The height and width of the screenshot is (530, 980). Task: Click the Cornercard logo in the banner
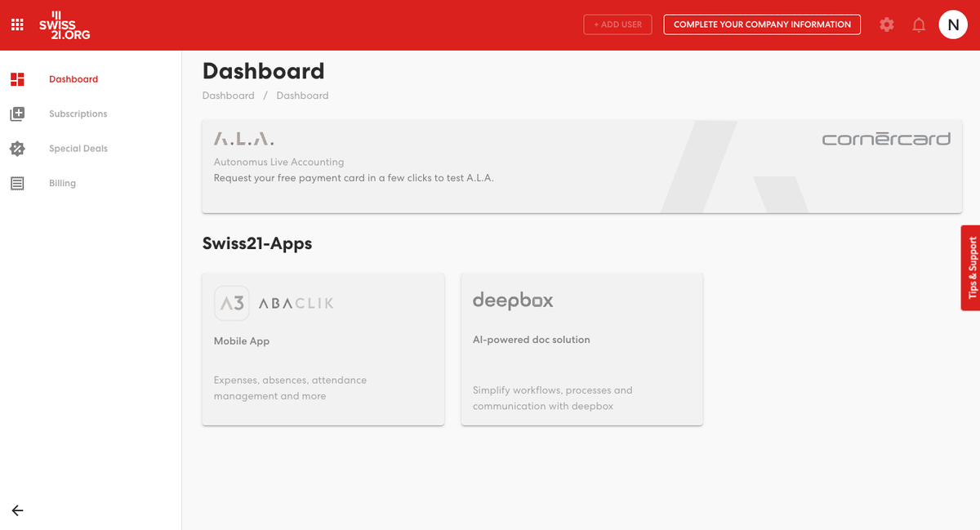tap(886, 139)
